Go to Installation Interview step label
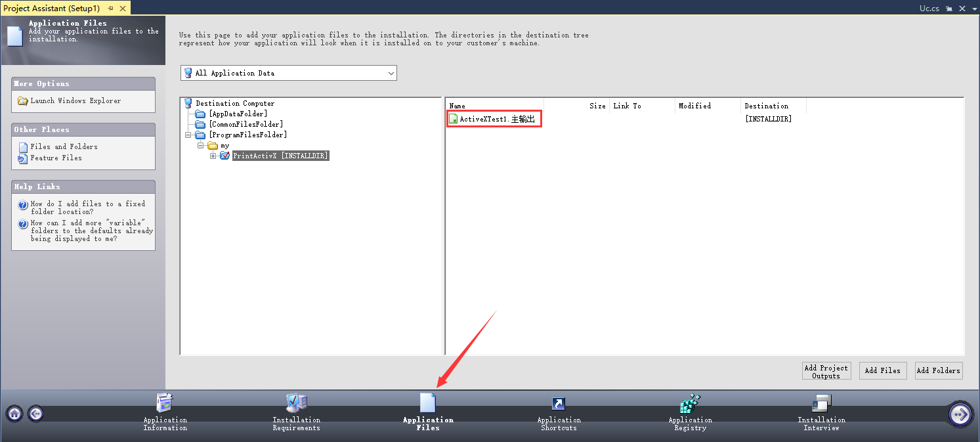Image resolution: width=980 pixels, height=442 pixels. coord(822,424)
